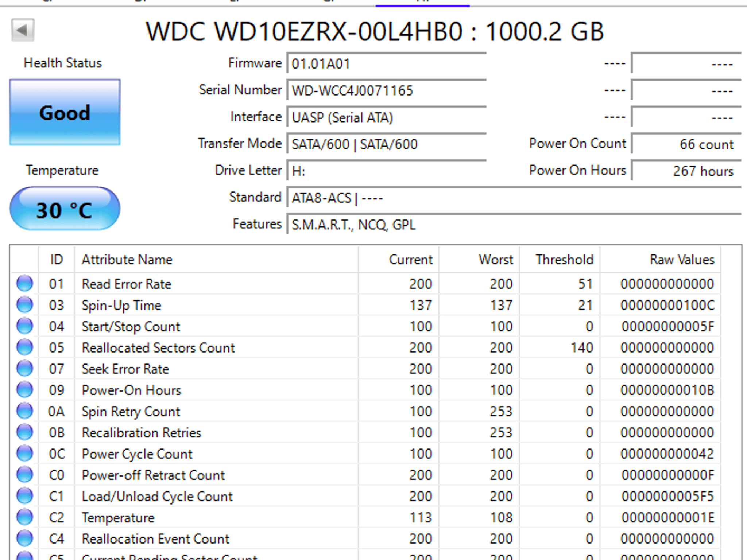Click raw value 0000000005F5
747x560 pixels.
tap(667, 496)
